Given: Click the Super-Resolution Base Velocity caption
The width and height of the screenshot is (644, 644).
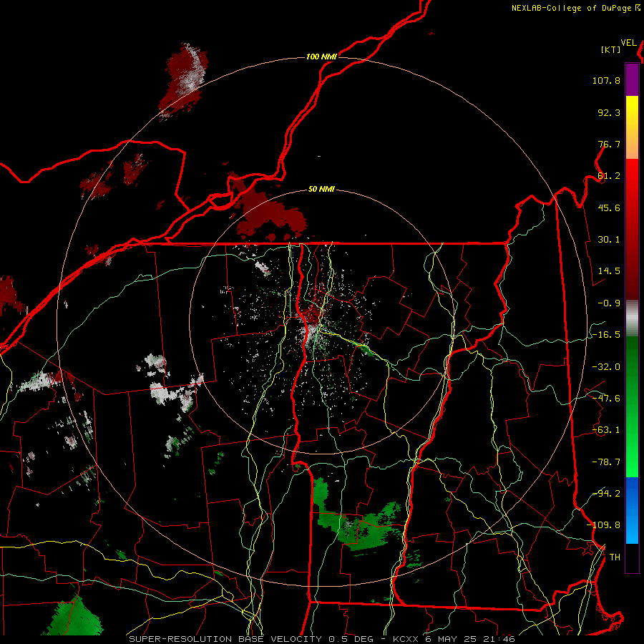Looking at the screenshot, I should point(321,639).
